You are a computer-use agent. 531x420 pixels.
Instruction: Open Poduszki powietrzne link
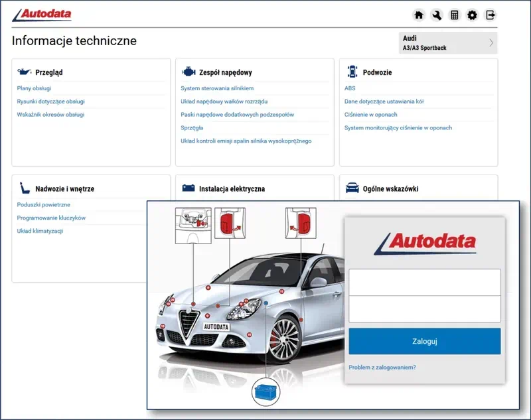43,205
